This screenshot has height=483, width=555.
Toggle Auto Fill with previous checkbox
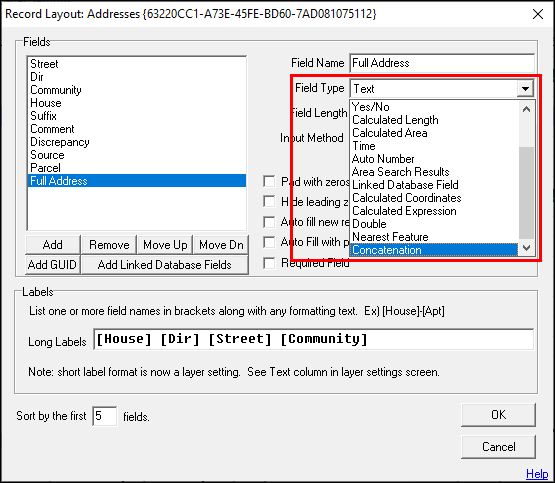tap(269, 242)
